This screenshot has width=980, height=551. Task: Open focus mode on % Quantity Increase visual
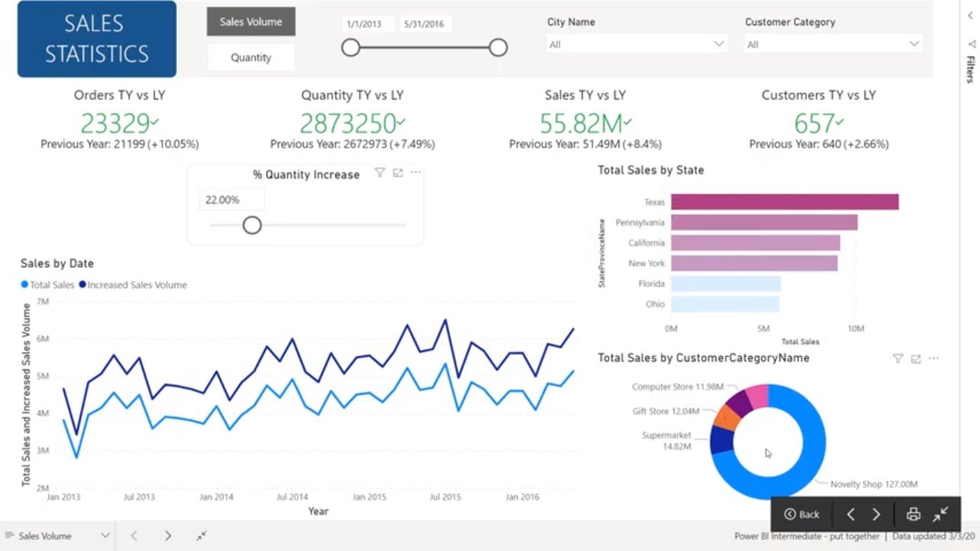point(397,173)
